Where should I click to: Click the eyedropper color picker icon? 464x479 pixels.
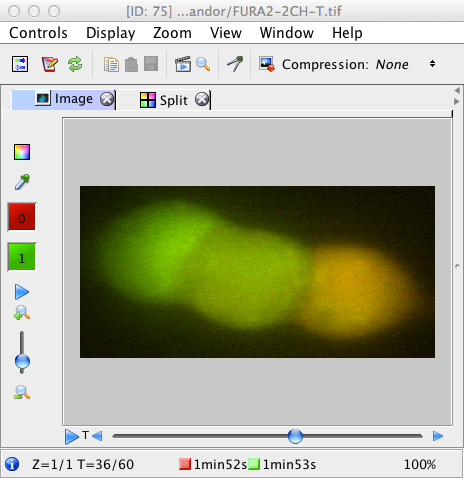tap(22, 182)
